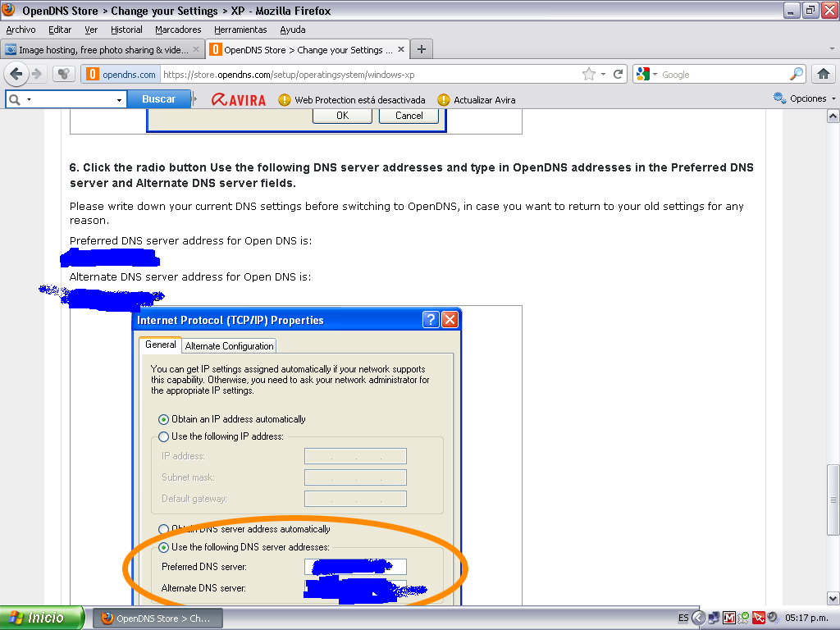Click the orange OpenDNS site identity icon

click(93, 75)
